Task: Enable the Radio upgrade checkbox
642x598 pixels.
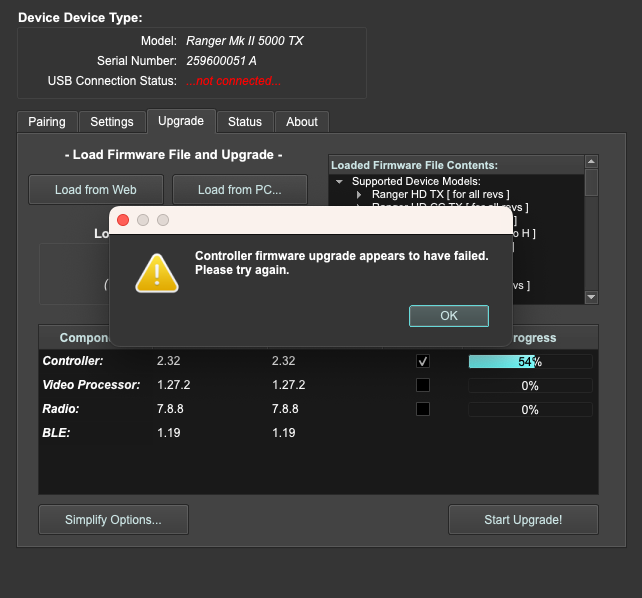Action: (x=423, y=409)
